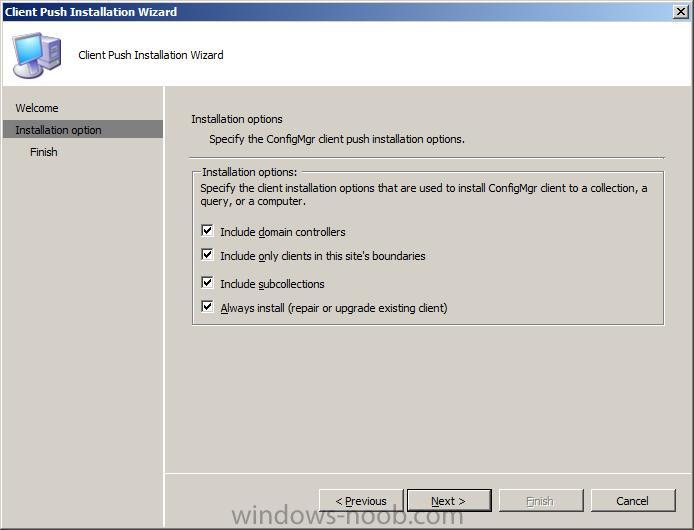Click 'Specify the ConfigMgr client push installation options.' text

[337, 139]
